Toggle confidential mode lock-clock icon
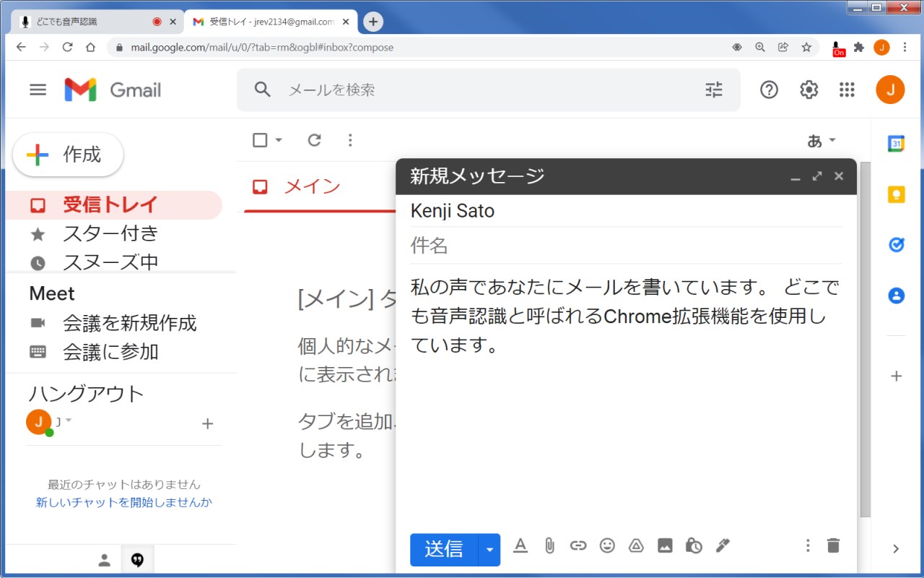This screenshot has width=924, height=578. (694, 546)
